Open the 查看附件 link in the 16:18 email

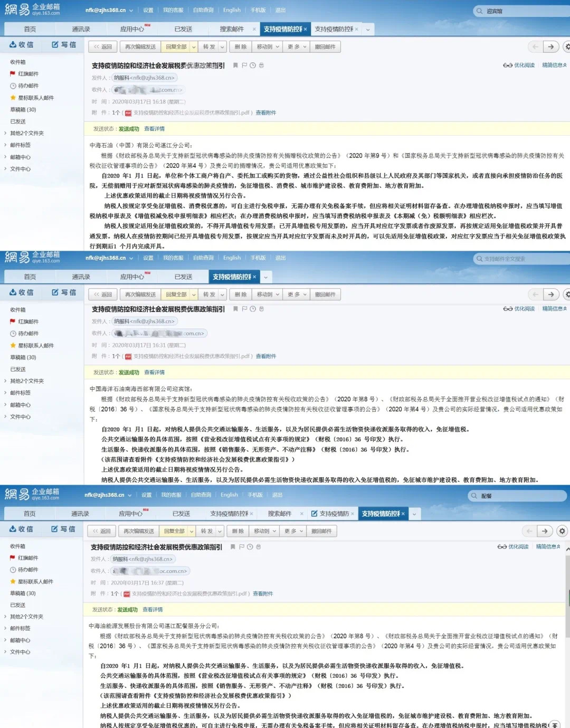click(266, 113)
